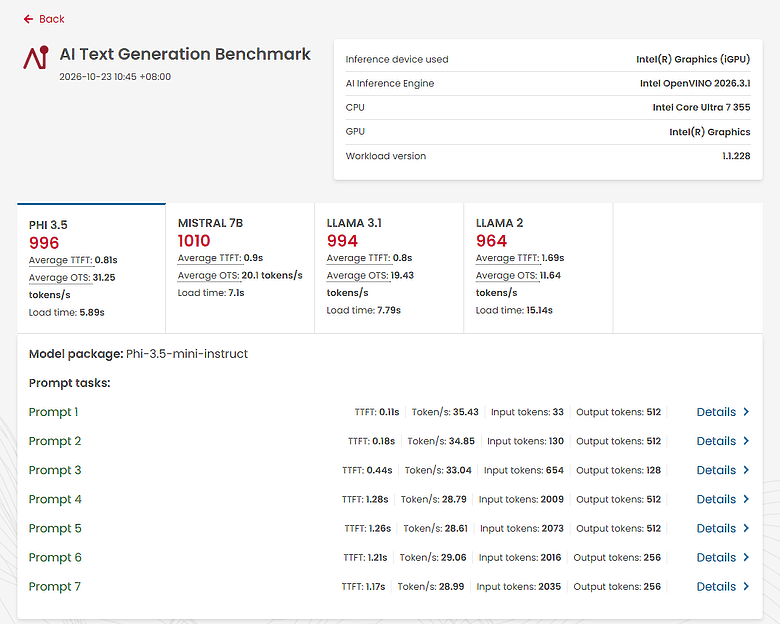Click the MISTRAL 7B score 1010

click(x=194, y=241)
